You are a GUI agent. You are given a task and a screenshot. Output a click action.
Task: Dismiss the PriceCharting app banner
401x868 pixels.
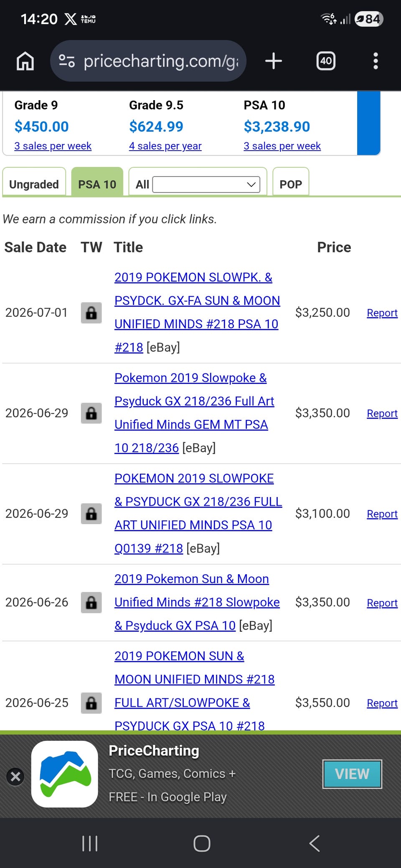(x=15, y=777)
